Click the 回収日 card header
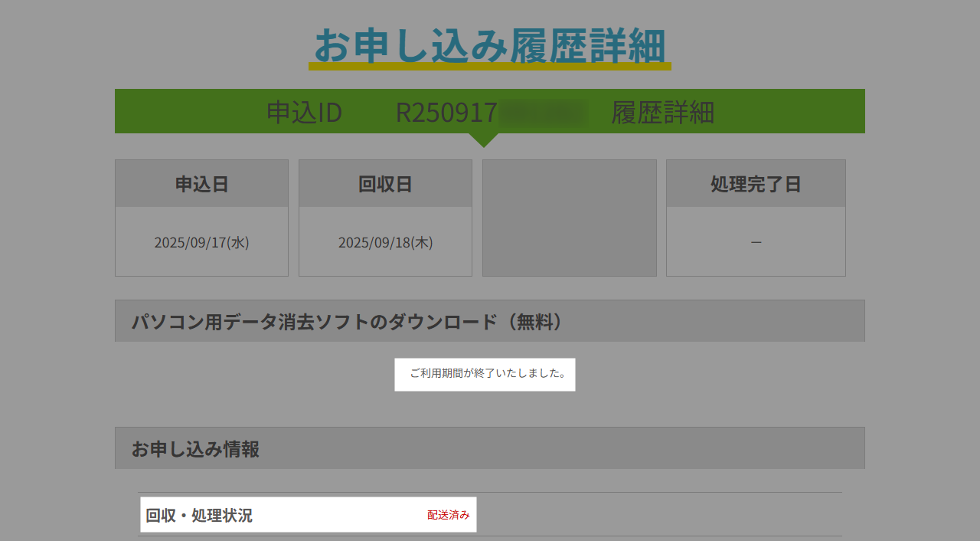This screenshot has width=980, height=541. point(385,184)
